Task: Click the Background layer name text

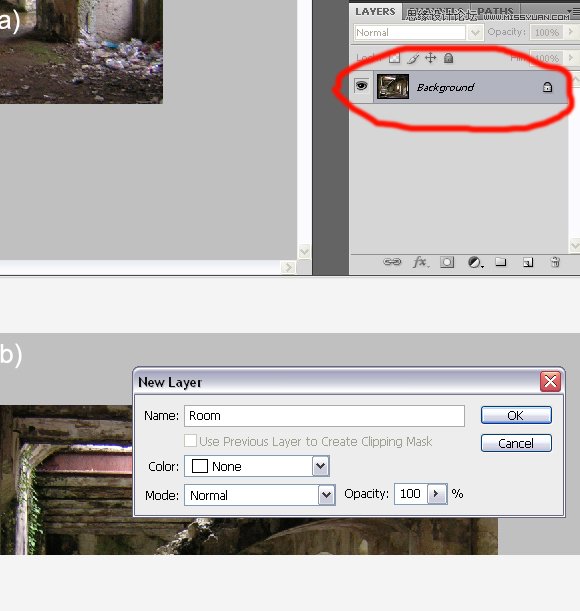Action: point(446,87)
